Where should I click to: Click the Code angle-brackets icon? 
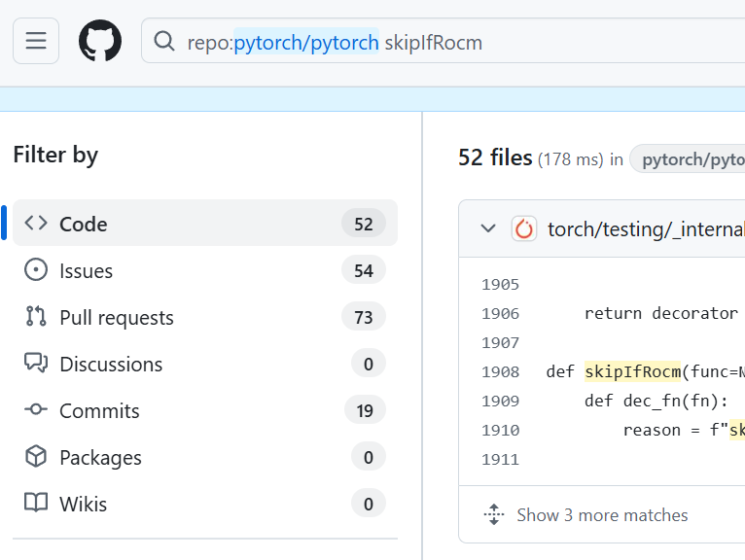coord(36,223)
